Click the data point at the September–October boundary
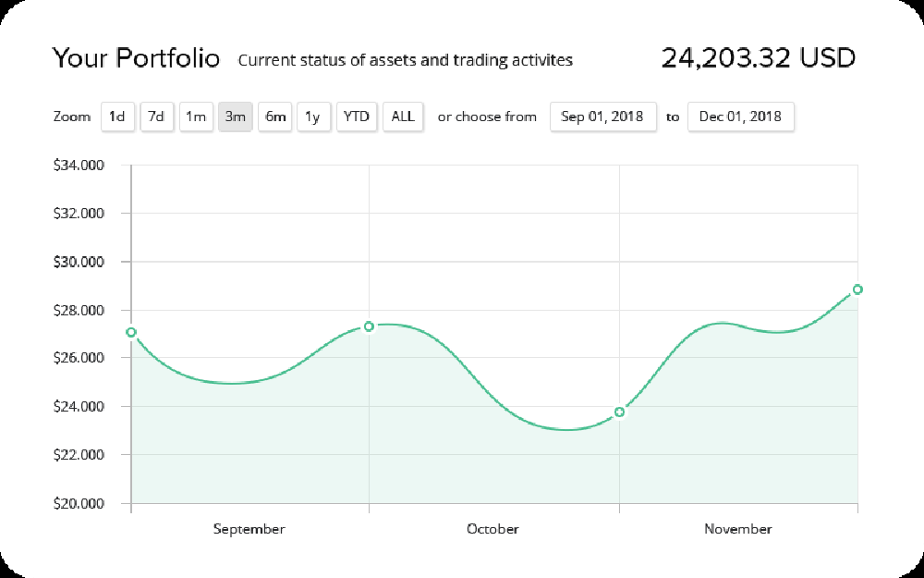924x578 pixels. coord(369,326)
